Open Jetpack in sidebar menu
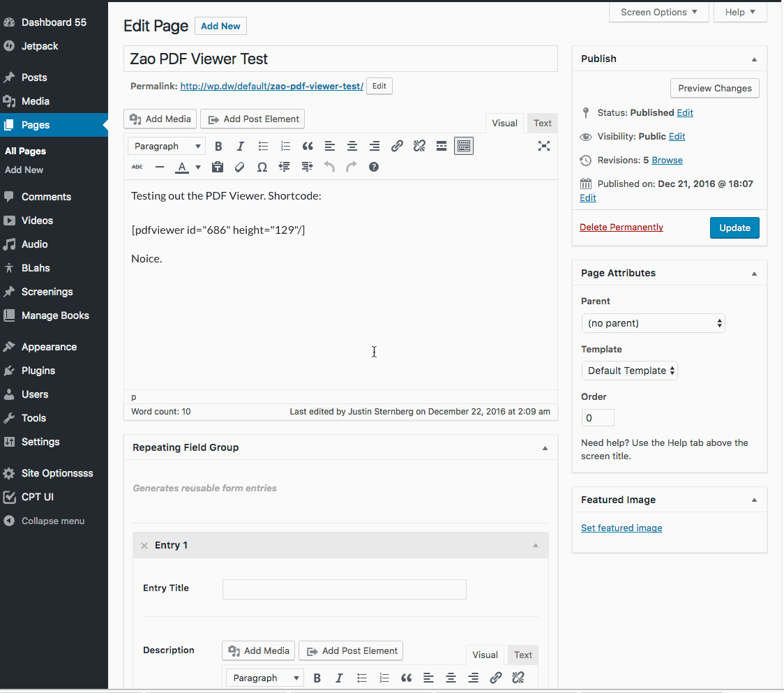This screenshot has height=693, width=784. [x=54, y=46]
